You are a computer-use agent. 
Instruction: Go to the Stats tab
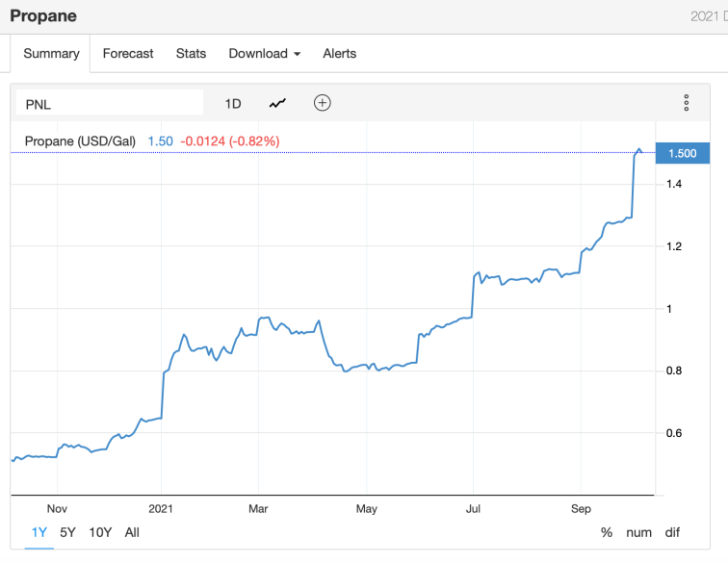[191, 54]
